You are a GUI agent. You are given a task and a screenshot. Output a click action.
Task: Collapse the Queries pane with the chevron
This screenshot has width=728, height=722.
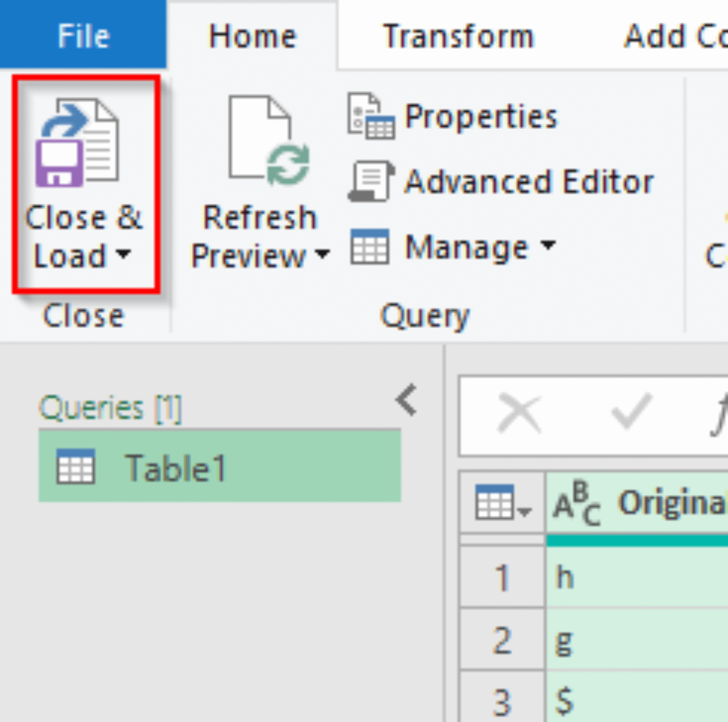(x=406, y=400)
